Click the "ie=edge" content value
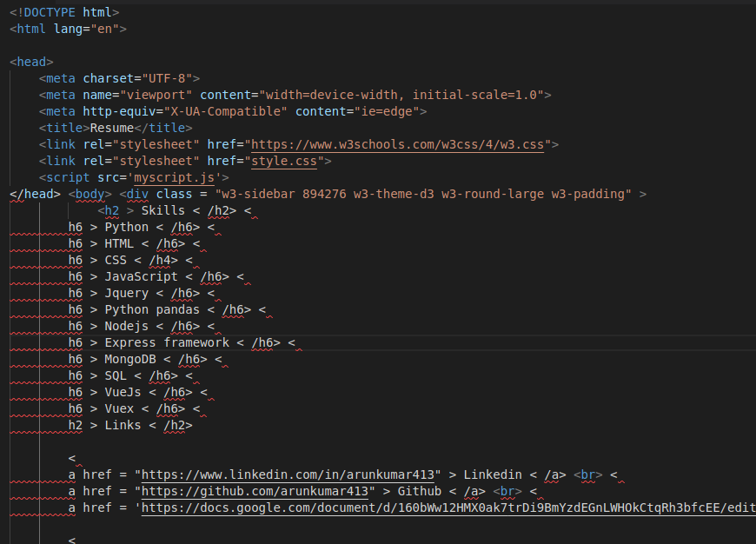 coord(387,111)
